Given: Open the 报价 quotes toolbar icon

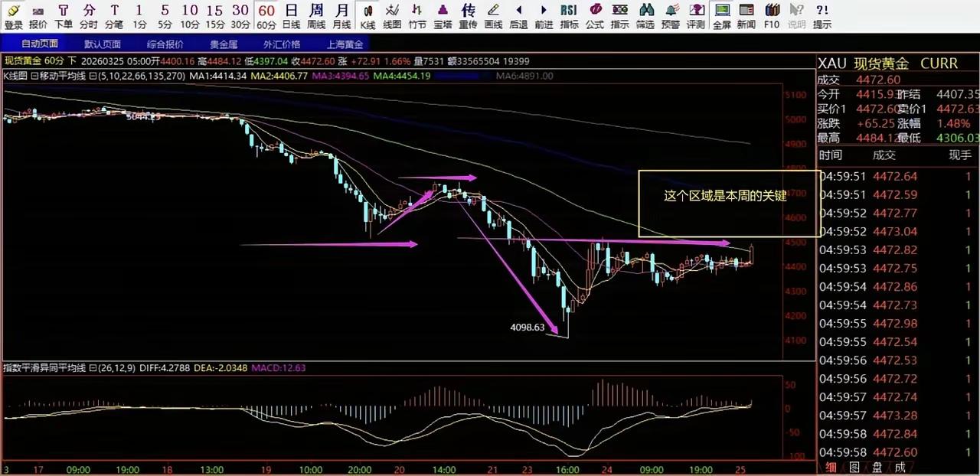Looking at the screenshot, I should click(x=38, y=15).
